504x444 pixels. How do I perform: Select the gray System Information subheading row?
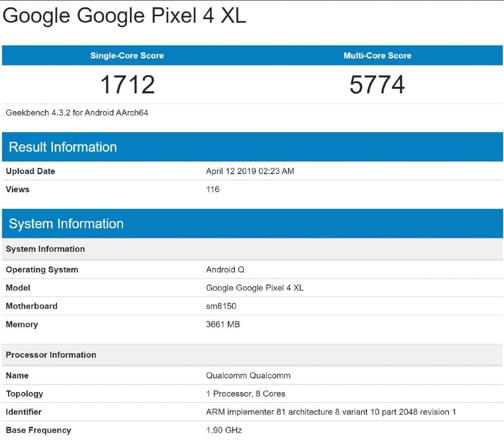(45, 249)
